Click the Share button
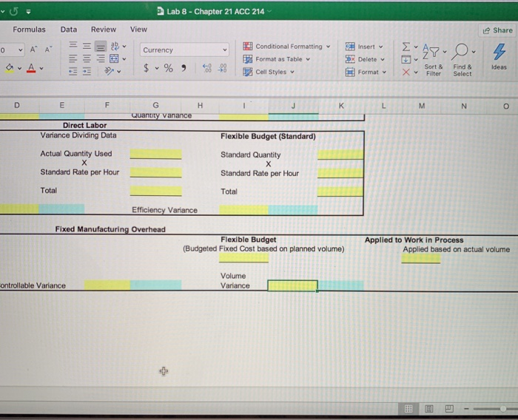Viewport: 518px width, 420px height. tap(497, 30)
